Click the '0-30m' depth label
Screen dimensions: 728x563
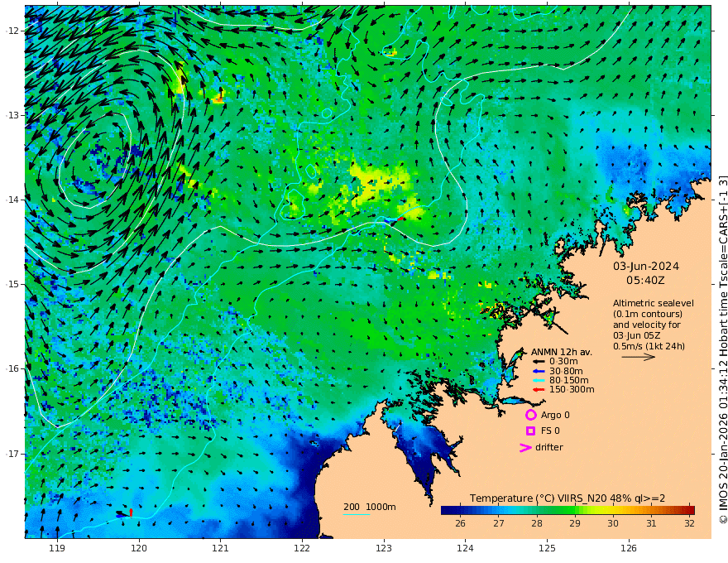coord(563,362)
